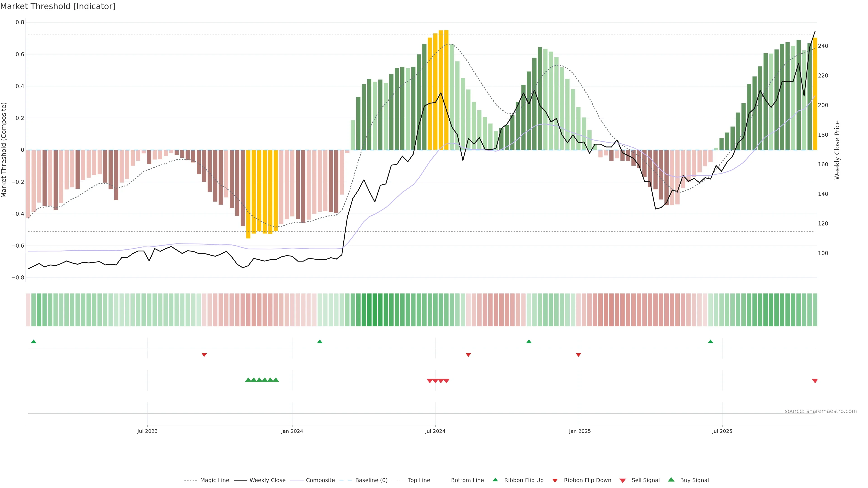Viewport: 868px width, 488px height.
Task: Click Ribbon Flip Down marker after Jul 2024
Action: [x=468, y=355]
